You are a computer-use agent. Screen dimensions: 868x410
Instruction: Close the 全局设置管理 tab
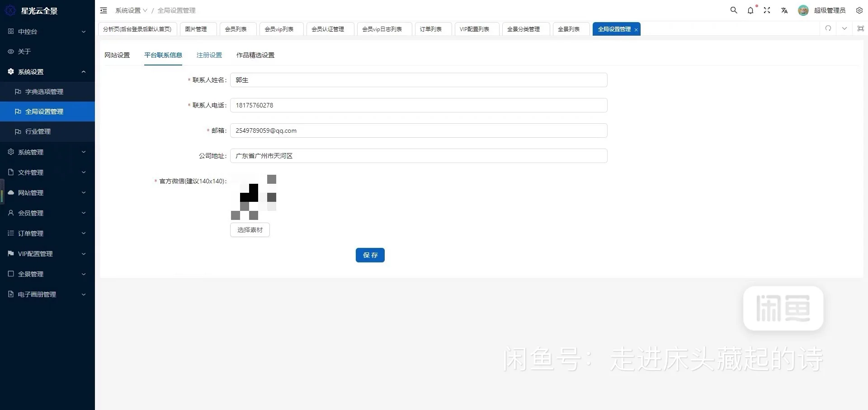(x=636, y=29)
